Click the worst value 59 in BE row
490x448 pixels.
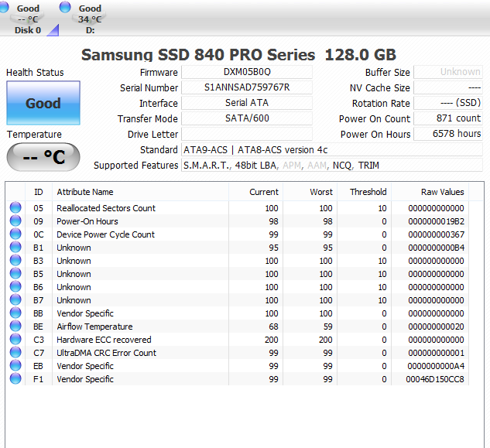[x=327, y=327]
